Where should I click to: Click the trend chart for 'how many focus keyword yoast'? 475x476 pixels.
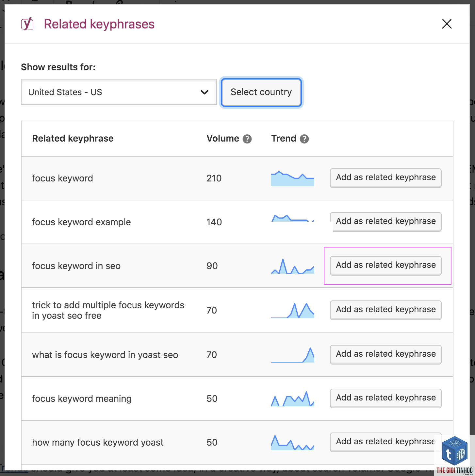[x=293, y=442]
